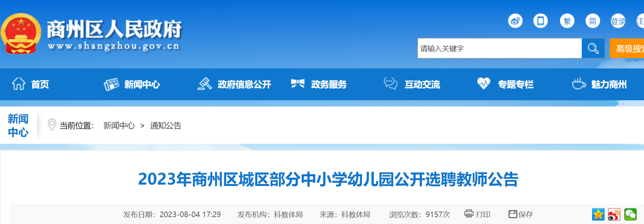The width and height of the screenshot is (644, 224).
Task: Click the national emblem logo
Action: click(21, 34)
